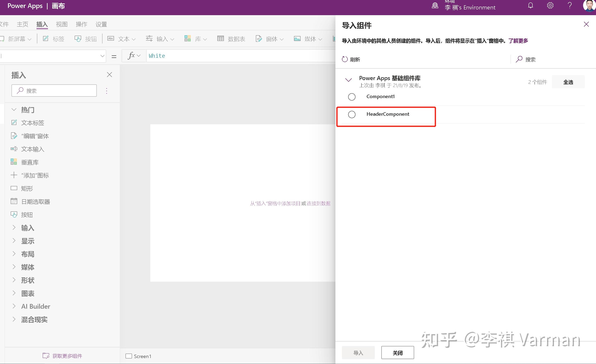Image resolution: width=596 pixels, height=364 pixels.
Task: Select the 文本输入 control
Action: tap(32, 149)
